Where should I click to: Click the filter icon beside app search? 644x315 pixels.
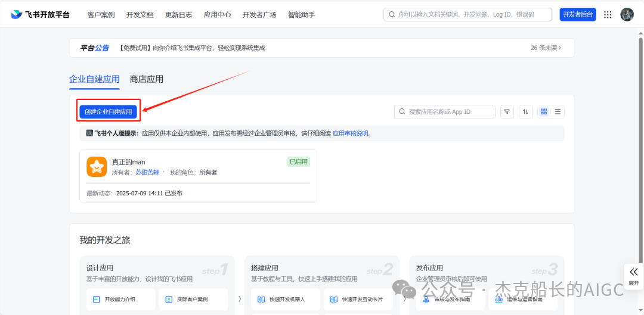[507, 111]
